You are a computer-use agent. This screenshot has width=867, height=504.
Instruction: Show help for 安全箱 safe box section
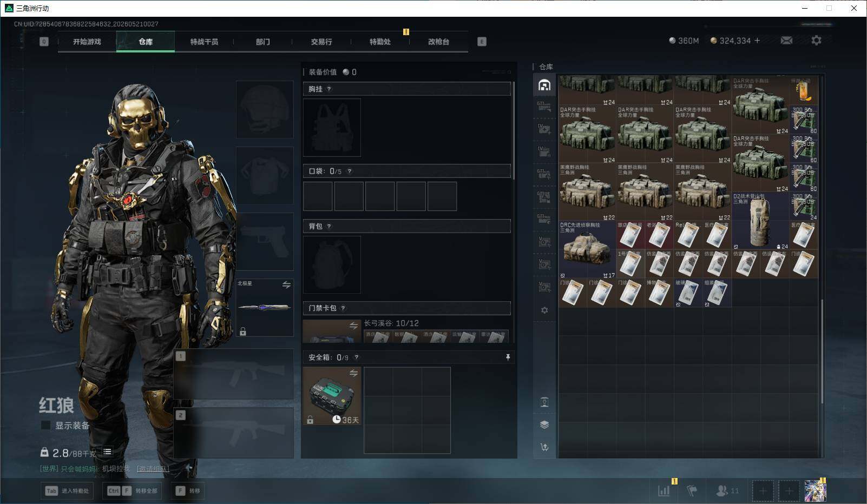[356, 357]
